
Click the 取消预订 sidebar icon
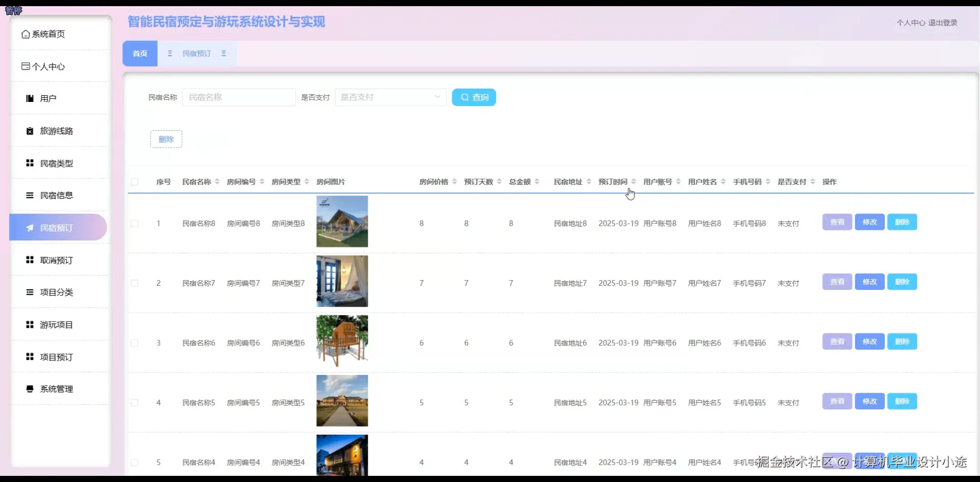(29, 260)
